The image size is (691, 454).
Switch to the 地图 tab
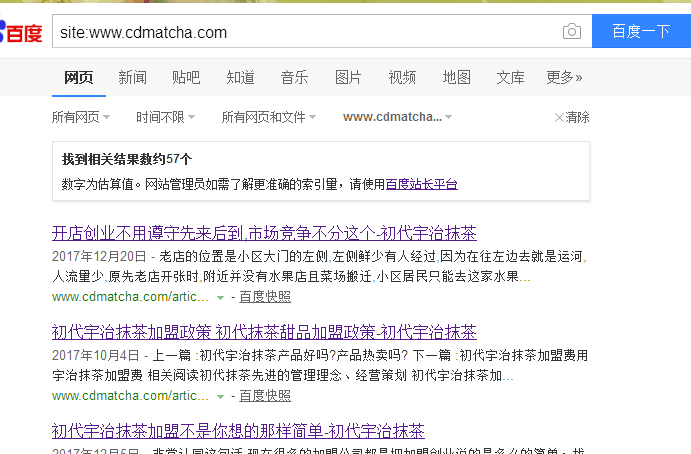[457, 78]
